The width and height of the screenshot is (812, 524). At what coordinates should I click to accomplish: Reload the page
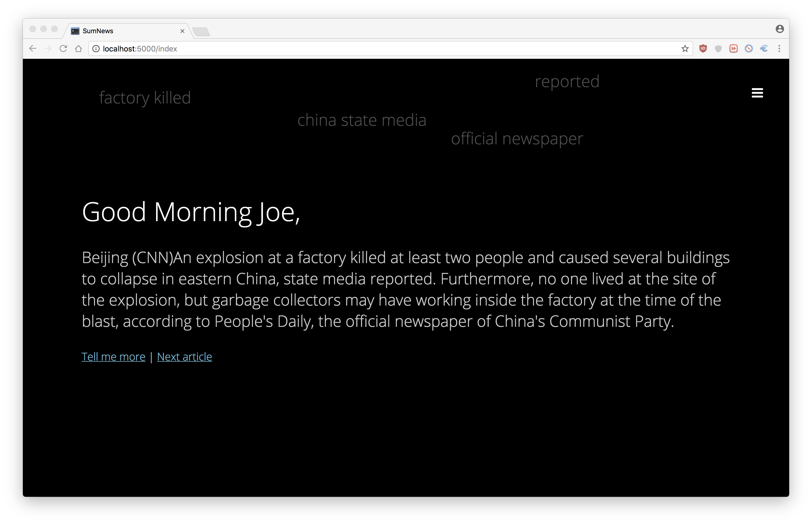[63, 49]
